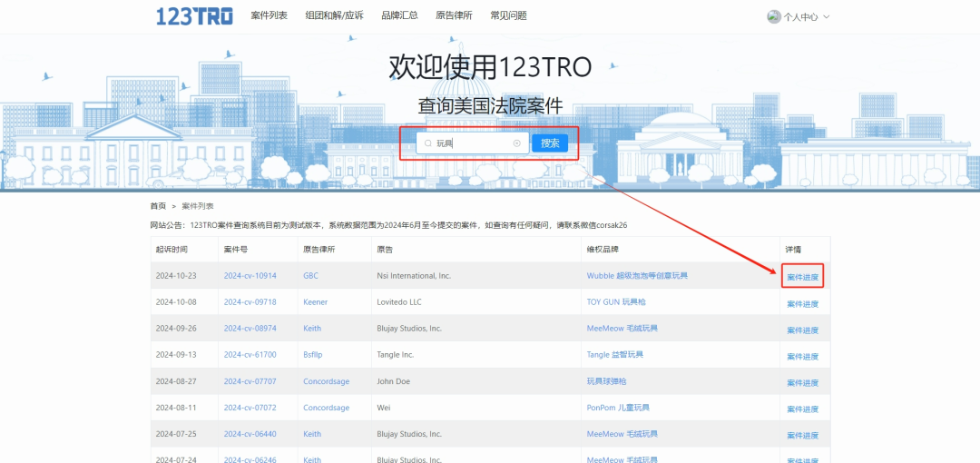
Task: Select 原告律所 in the top navigation
Action: 454,15
